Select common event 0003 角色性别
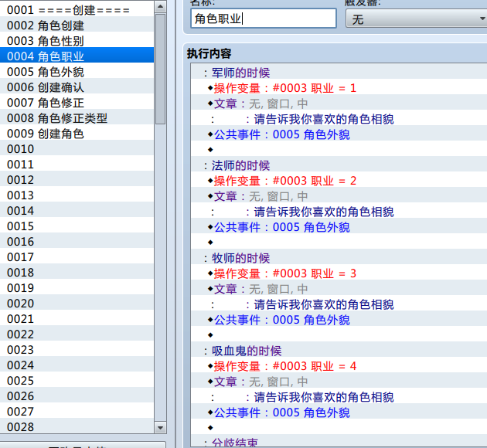 (77, 41)
